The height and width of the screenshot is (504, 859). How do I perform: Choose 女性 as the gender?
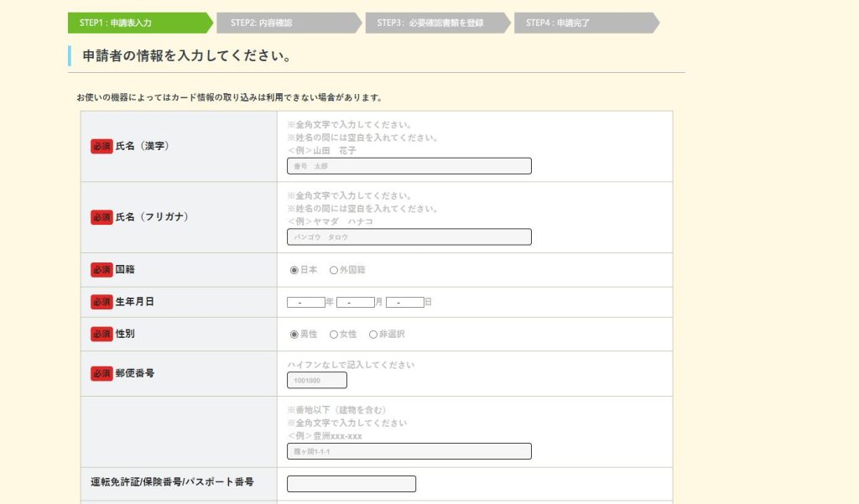334,334
